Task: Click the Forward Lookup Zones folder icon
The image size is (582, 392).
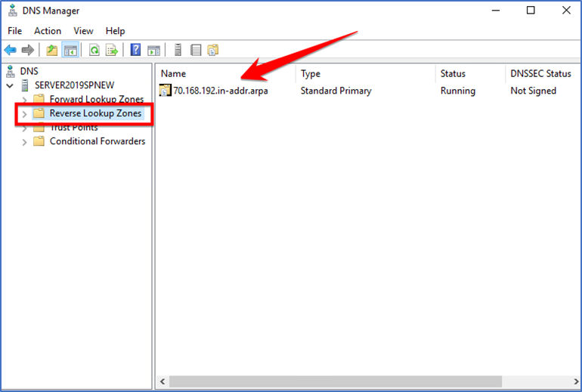Action: click(39, 99)
